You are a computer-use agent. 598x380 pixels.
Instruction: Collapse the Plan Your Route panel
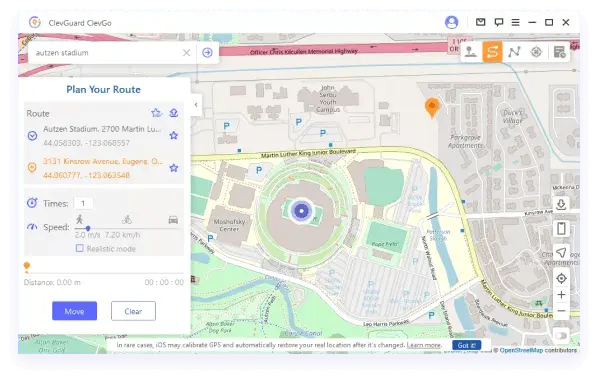[196, 105]
